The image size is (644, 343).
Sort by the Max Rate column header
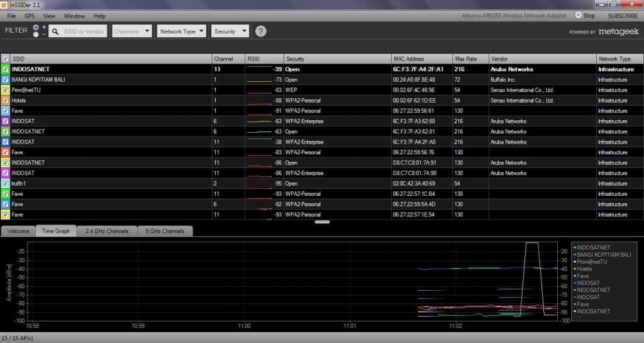point(470,59)
